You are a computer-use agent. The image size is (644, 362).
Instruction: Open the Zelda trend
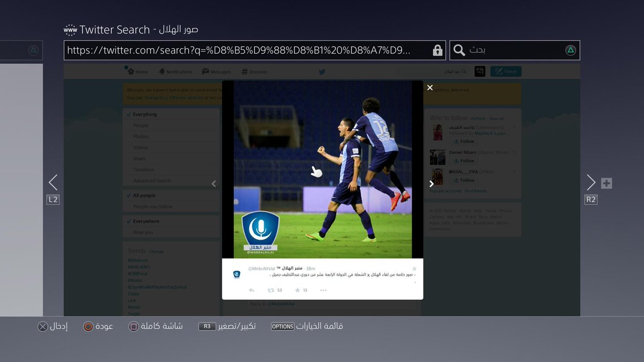pos(133,294)
